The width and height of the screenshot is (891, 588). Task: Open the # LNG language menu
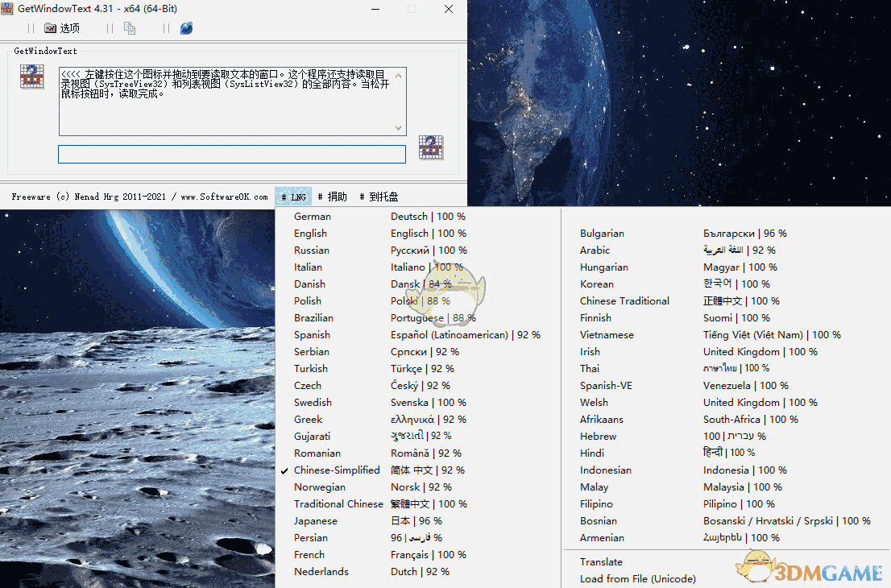click(292, 196)
